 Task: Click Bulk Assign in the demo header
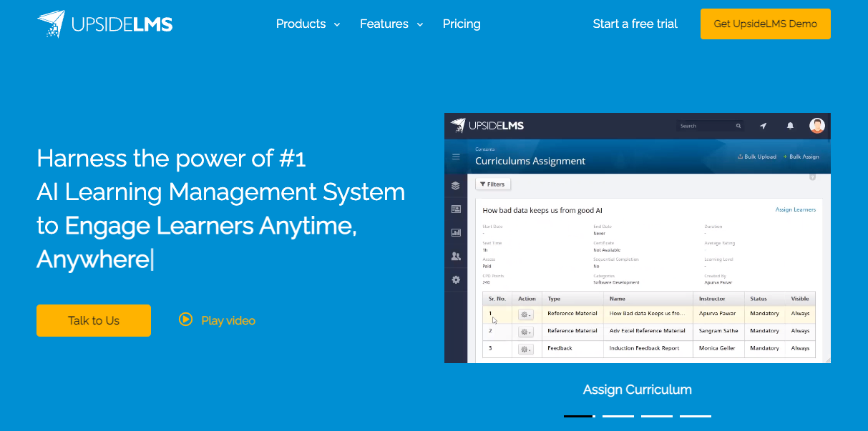[x=801, y=157]
